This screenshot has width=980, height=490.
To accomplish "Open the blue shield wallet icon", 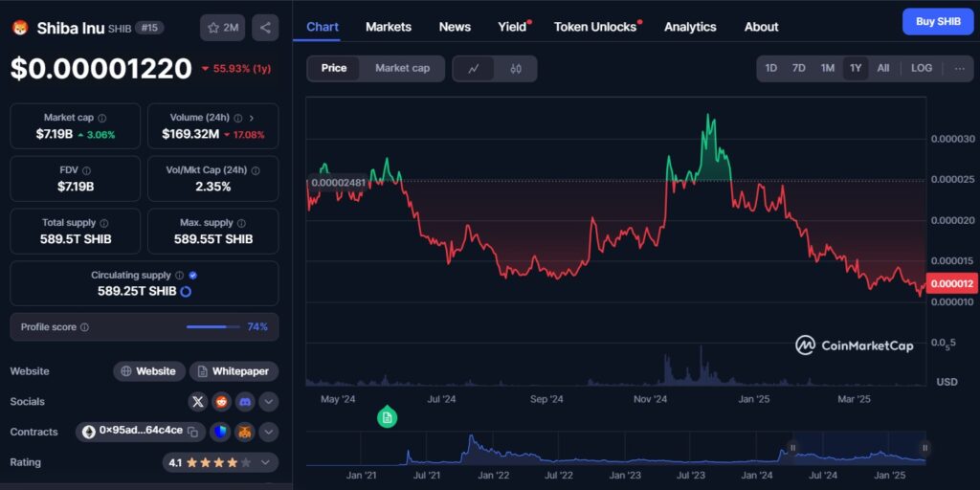I will (220, 432).
